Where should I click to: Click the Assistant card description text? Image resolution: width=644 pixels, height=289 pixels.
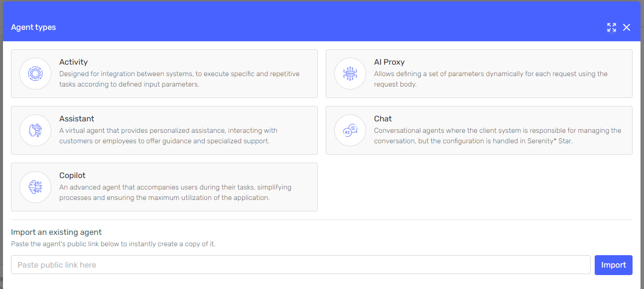(x=168, y=136)
